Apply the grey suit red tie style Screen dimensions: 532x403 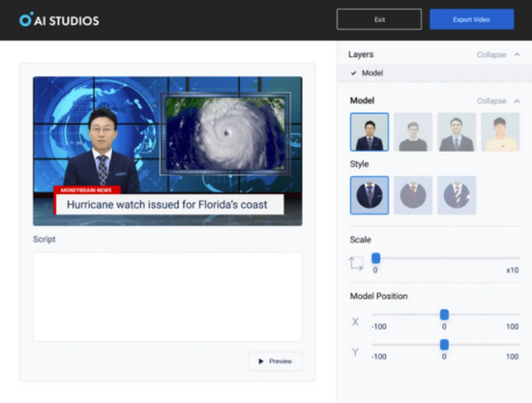pos(413,195)
